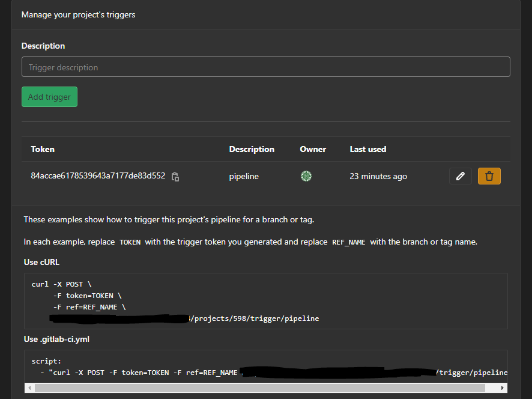Click the 'Use cURL' heading
The image size is (532, 399).
tap(41, 262)
